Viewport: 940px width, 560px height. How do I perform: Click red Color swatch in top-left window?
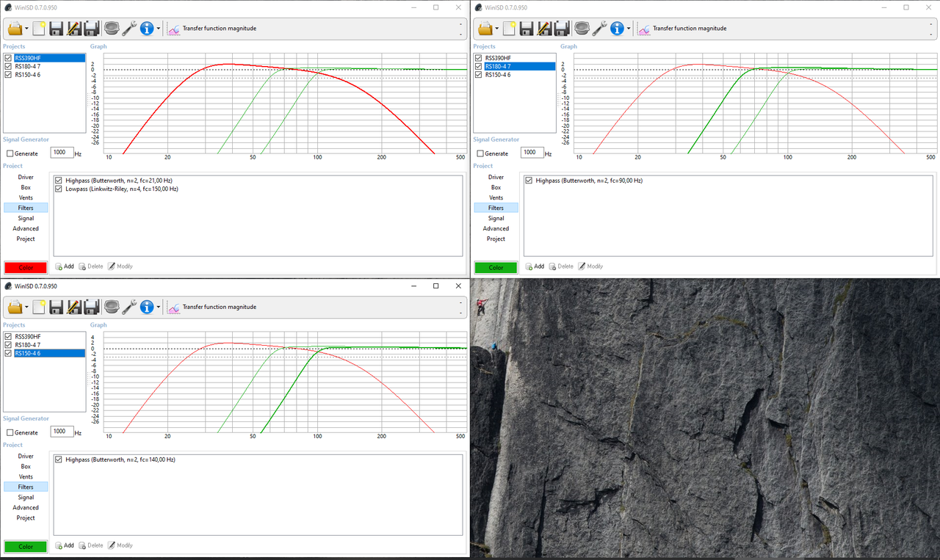click(x=25, y=267)
